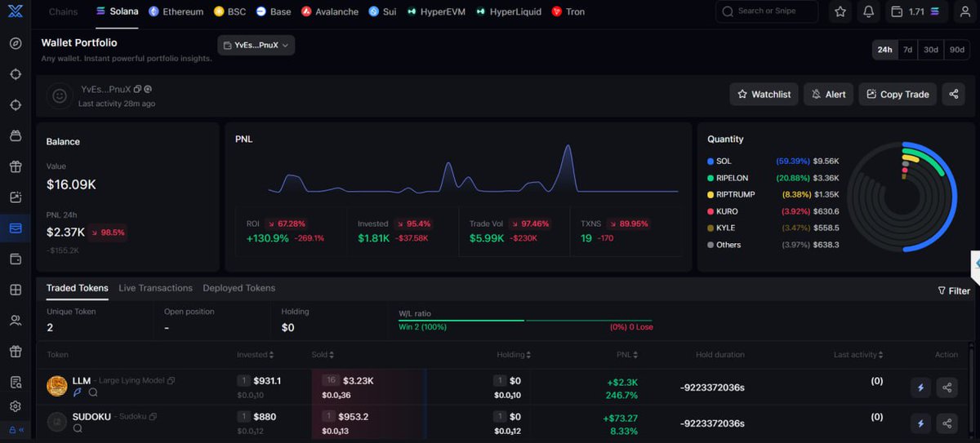Open favorites star icon in top bar
The width and height of the screenshot is (980, 443).
(840, 11)
